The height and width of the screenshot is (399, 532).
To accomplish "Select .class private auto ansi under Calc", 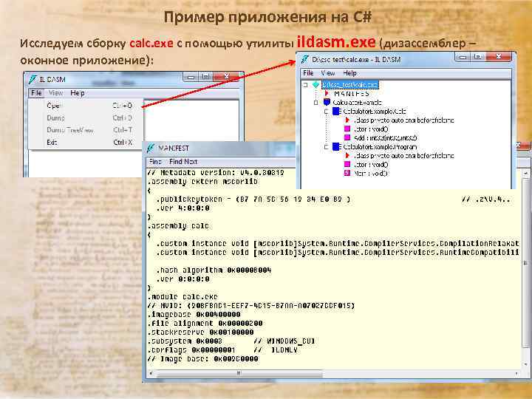I will [x=403, y=120].
